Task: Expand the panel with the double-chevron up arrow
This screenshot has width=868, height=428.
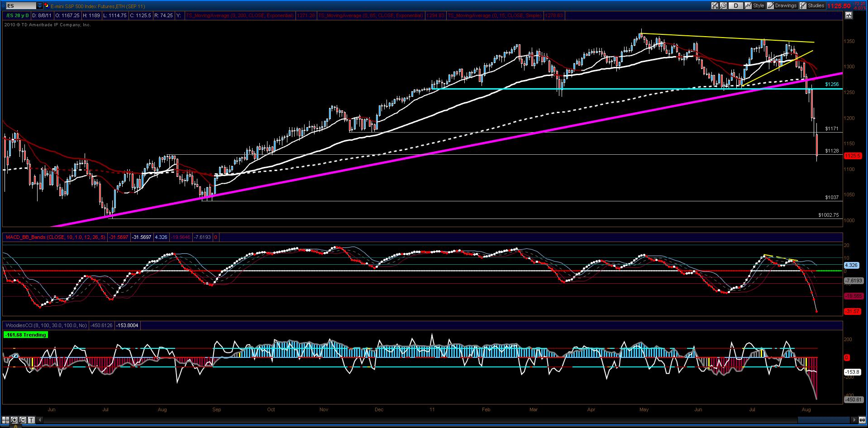Action: (x=15, y=426)
